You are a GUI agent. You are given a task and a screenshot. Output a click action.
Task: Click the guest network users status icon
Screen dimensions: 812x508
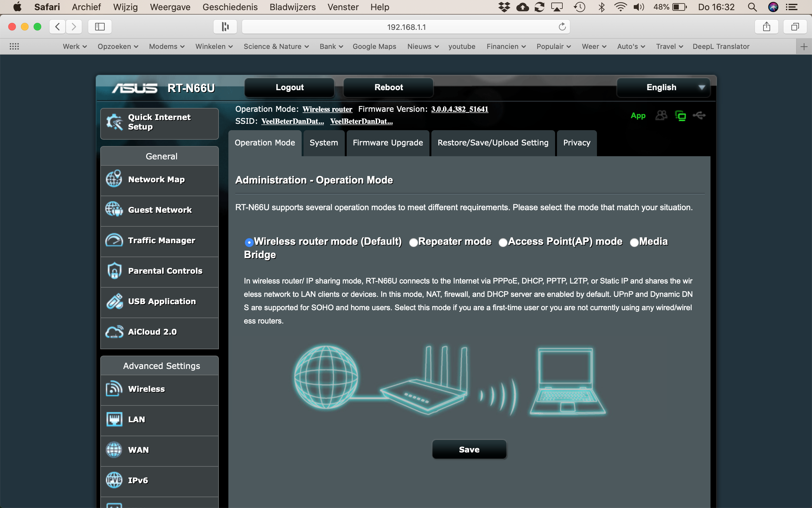[661, 116]
